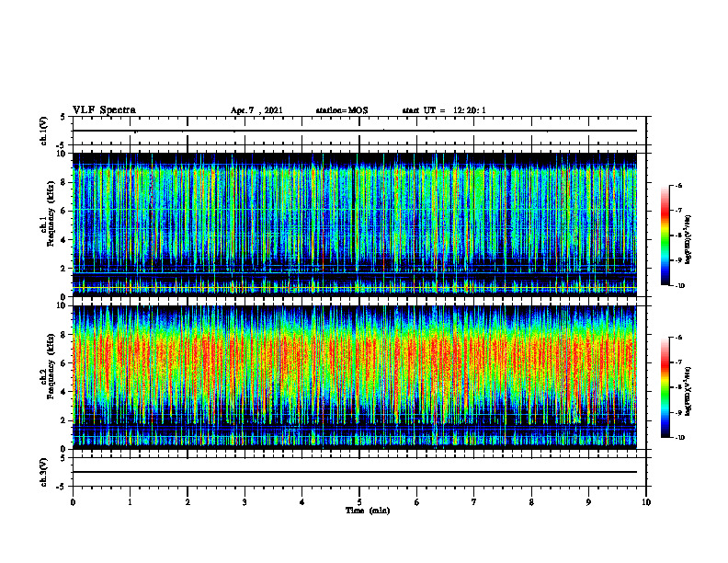Click time axis tick label "4"

pyautogui.click(x=302, y=502)
